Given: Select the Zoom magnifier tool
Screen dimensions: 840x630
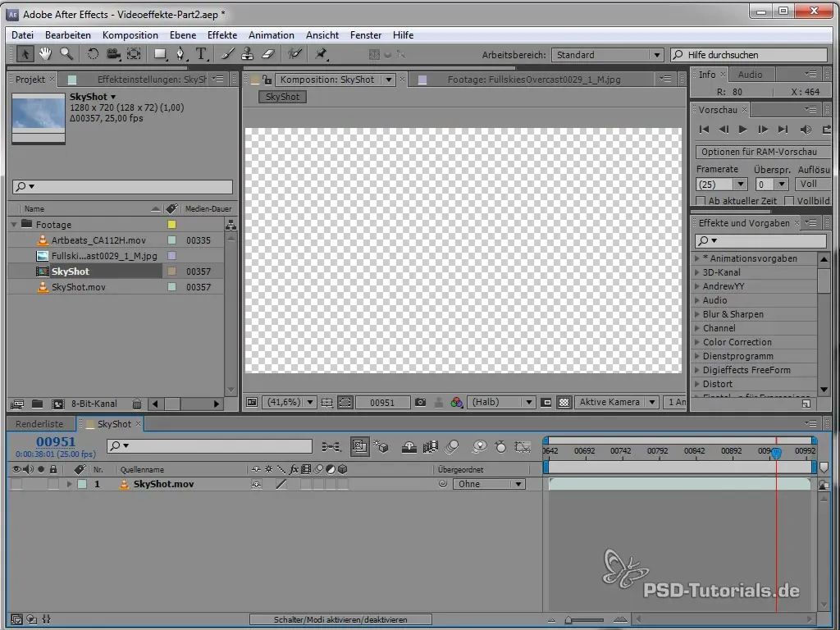Looking at the screenshot, I should (66, 54).
